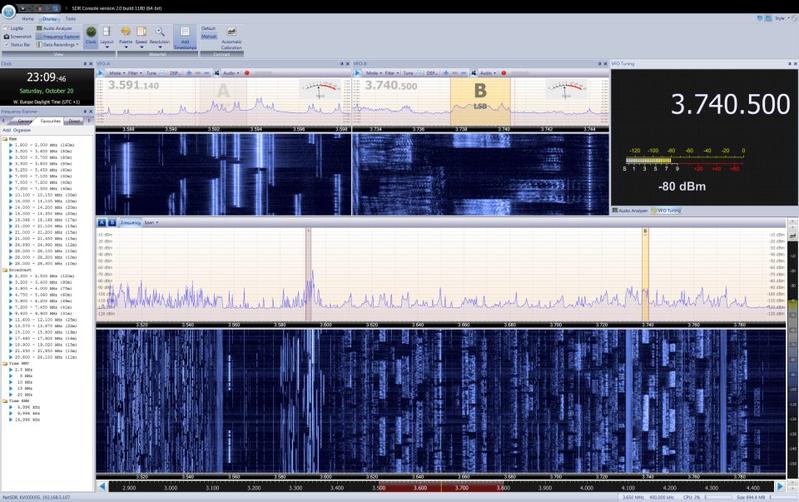Click the VFO-A speaker mute icon
The height and width of the screenshot is (502, 799).
click(x=217, y=73)
